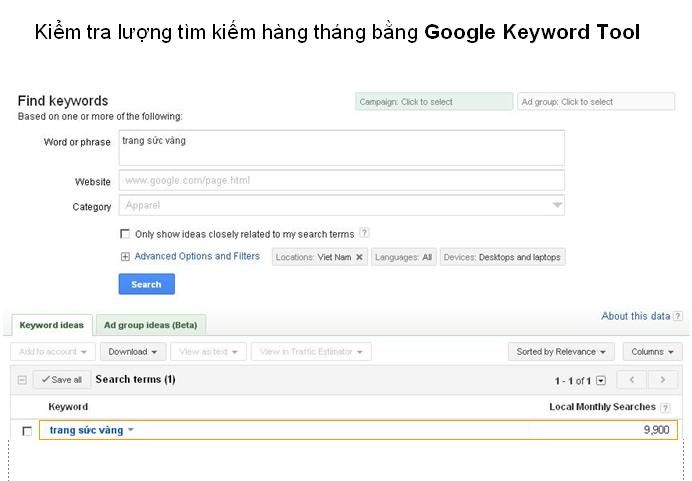Click the blue Search button
692x481 pixels.
(146, 284)
